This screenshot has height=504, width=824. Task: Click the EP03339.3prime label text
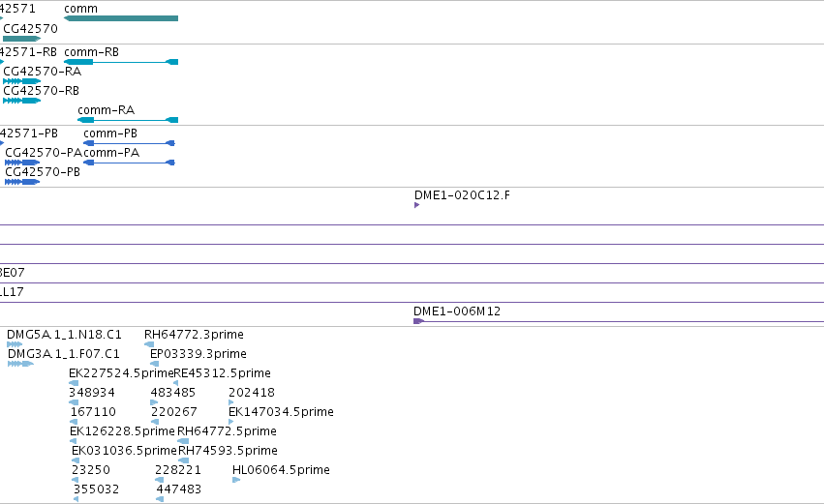tap(198, 354)
